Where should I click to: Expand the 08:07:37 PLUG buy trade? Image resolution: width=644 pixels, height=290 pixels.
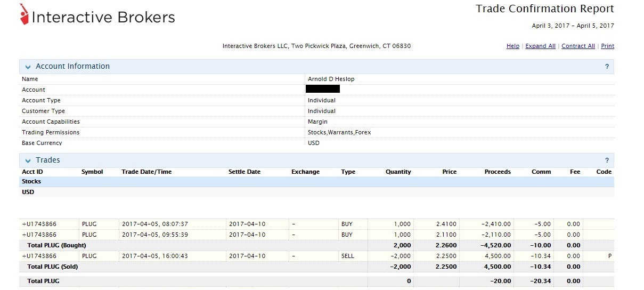23,224
